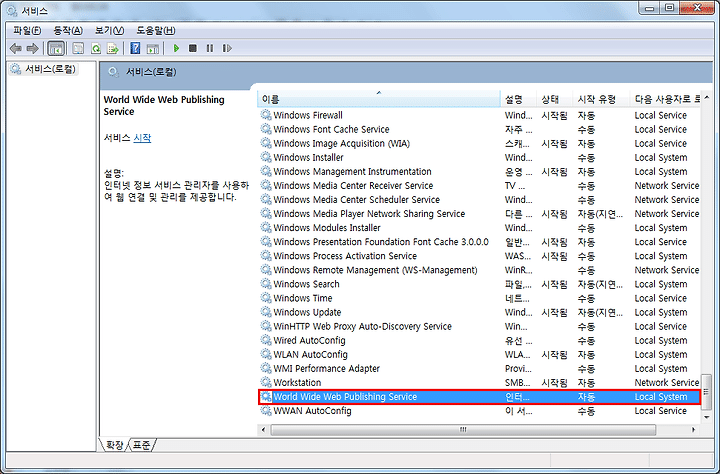Select the Windows Firewall gear icon
The width and height of the screenshot is (720, 474).
pos(266,115)
